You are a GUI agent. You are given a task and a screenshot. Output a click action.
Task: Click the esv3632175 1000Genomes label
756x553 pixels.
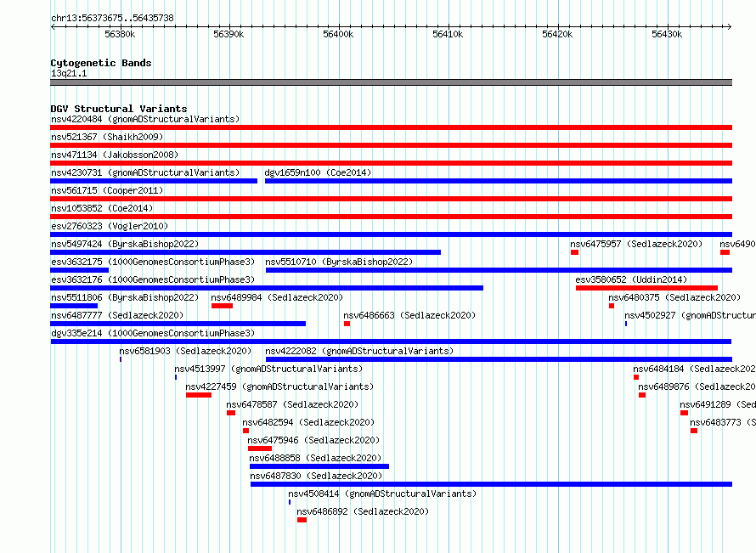point(153,262)
